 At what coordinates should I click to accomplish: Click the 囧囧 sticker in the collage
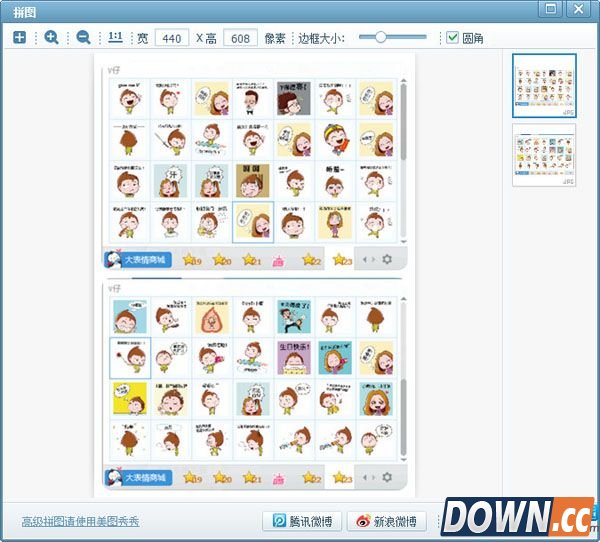pos(253,181)
